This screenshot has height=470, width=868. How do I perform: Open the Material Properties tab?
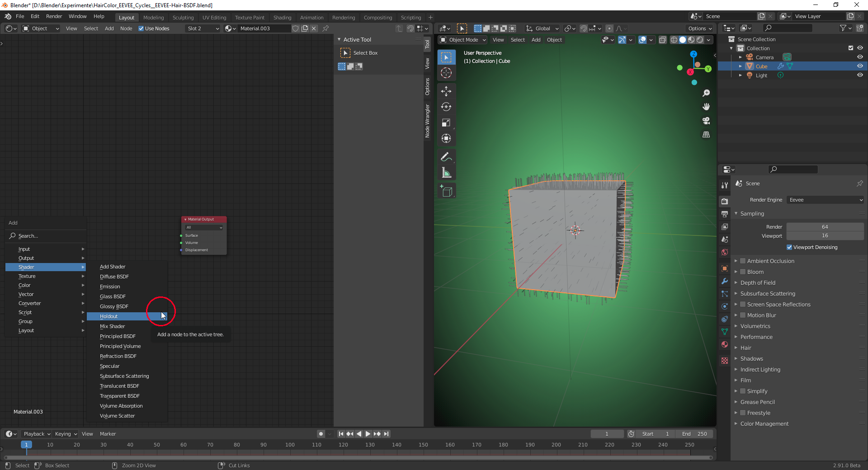tap(725, 344)
